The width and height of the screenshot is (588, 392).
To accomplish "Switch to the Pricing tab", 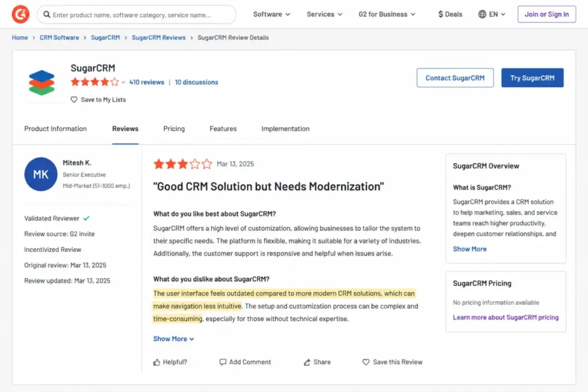I will click(174, 129).
